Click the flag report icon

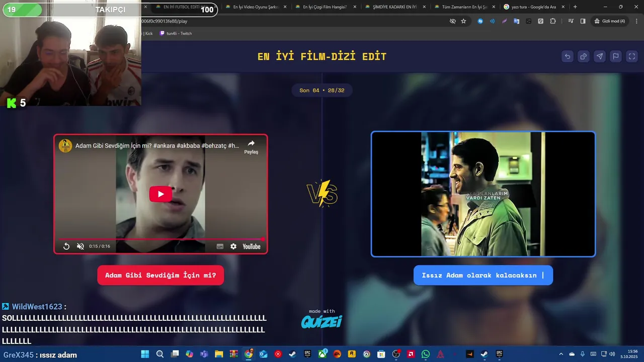tap(616, 56)
